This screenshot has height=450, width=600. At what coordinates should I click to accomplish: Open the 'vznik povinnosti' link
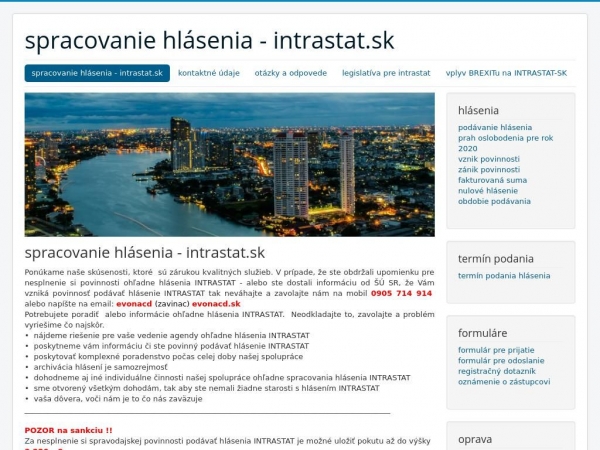[489, 159]
